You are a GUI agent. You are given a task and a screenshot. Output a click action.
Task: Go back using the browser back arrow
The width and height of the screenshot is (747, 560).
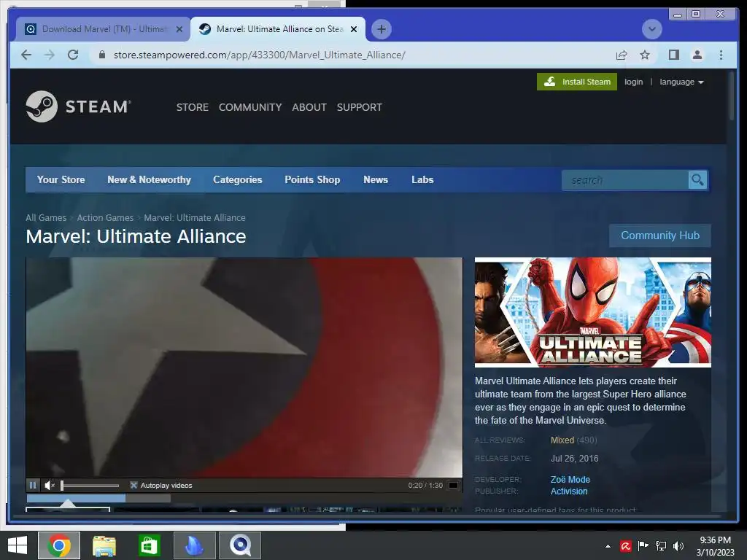pyautogui.click(x=26, y=55)
